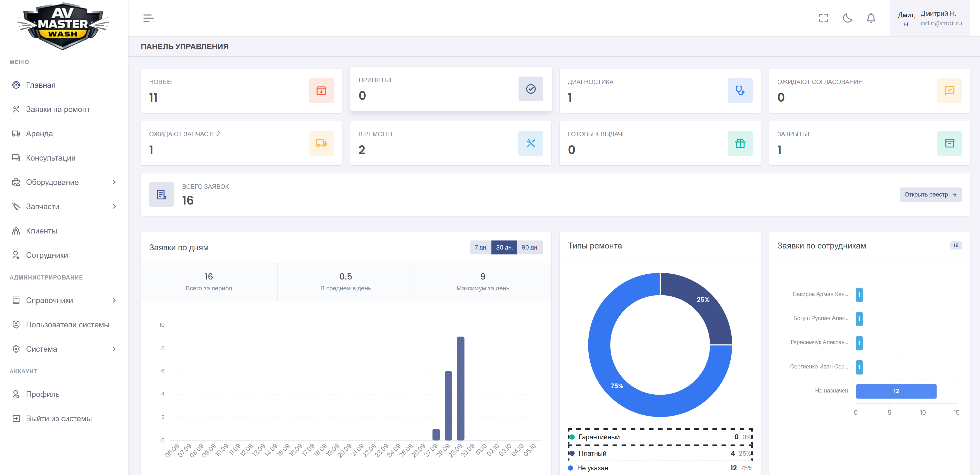The height and width of the screenshot is (475, 980).
Task: Click the stethoscope icon in the Диагностика card
Action: pyautogui.click(x=740, y=91)
